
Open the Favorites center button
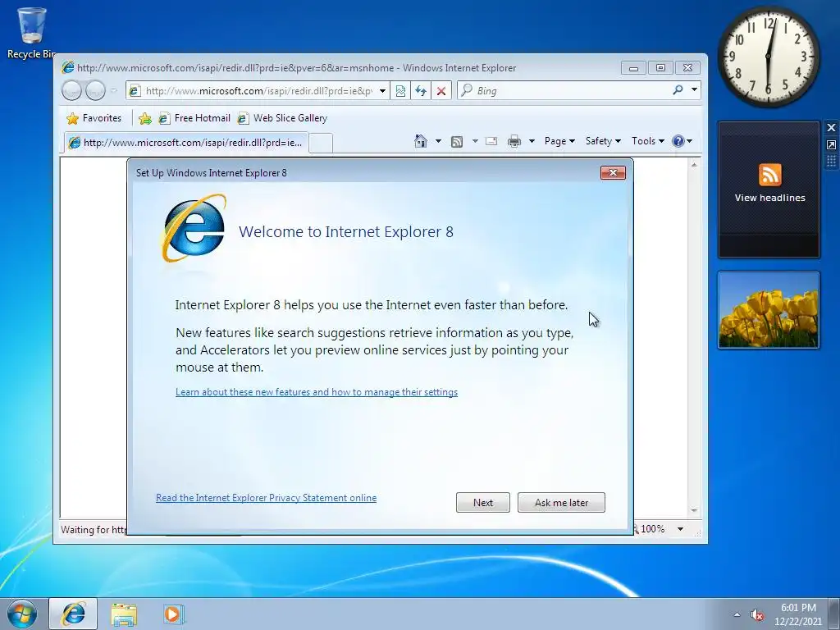[x=94, y=118]
